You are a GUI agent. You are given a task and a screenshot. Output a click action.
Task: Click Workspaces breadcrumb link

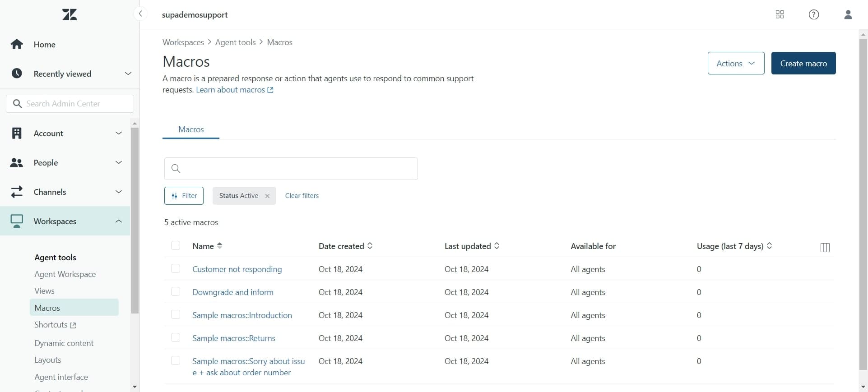[x=183, y=42]
